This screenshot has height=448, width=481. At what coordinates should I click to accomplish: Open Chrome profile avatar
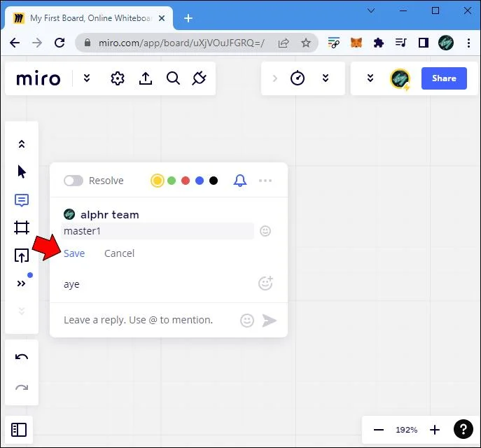(446, 43)
